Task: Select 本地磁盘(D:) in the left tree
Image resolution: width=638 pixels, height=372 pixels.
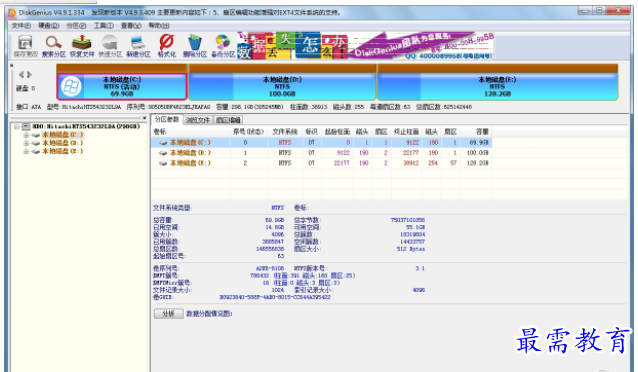Action: coord(63,143)
